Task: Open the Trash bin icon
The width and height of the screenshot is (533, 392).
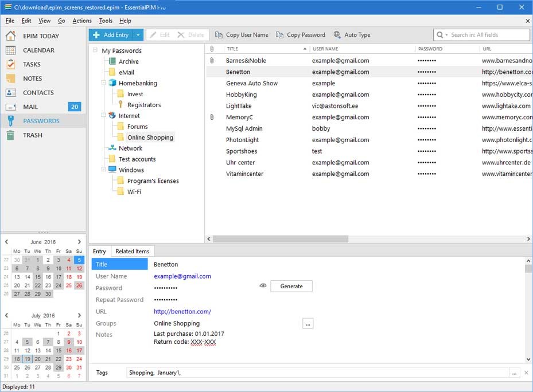Action: coord(10,135)
